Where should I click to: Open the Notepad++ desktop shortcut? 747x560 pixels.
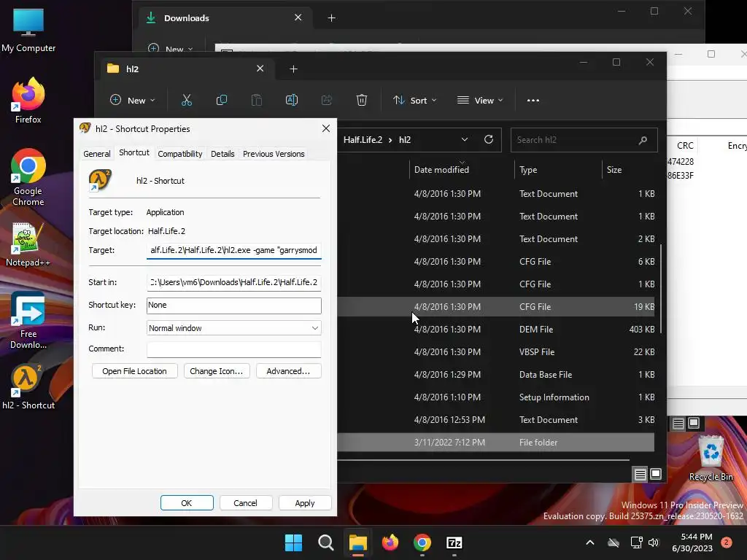pyautogui.click(x=28, y=245)
